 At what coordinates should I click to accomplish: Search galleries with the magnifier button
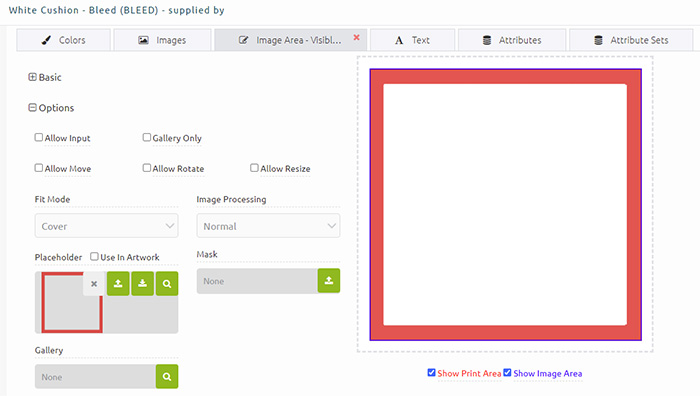tap(167, 376)
